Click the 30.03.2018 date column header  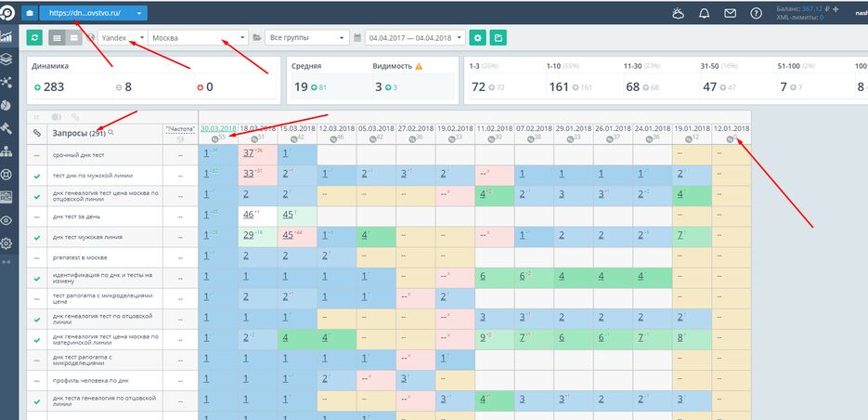pos(218,128)
